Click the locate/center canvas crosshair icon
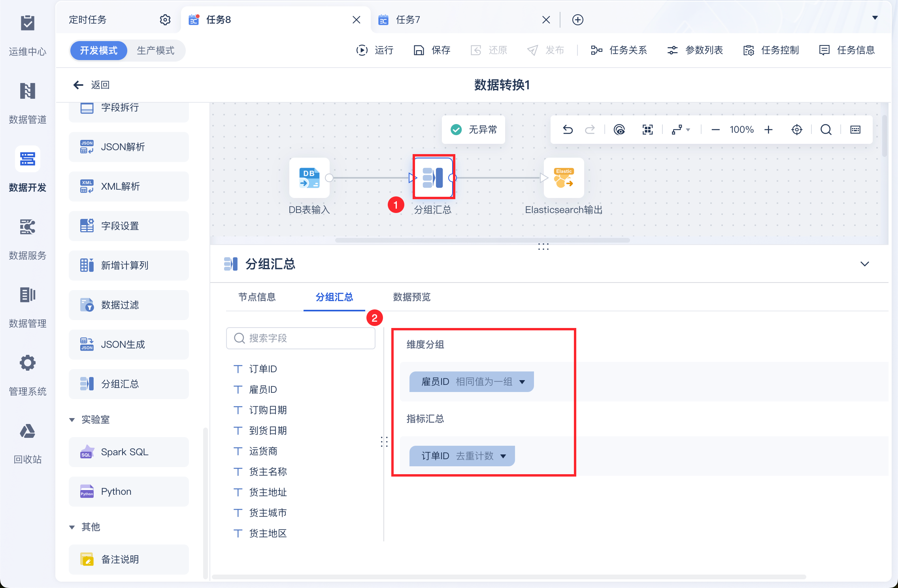The image size is (898, 588). [x=797, y=130]
